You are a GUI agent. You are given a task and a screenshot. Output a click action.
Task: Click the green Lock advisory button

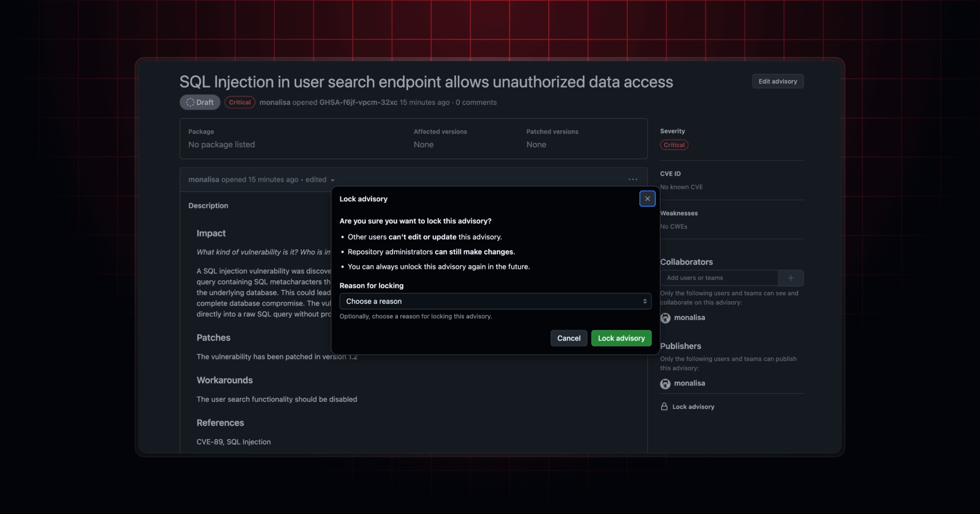click(621, 338)
